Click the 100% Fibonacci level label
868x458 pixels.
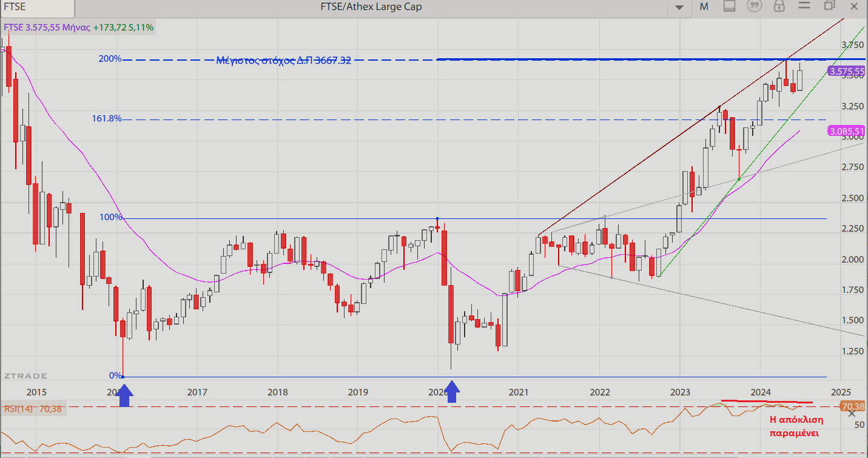[110, 217]
